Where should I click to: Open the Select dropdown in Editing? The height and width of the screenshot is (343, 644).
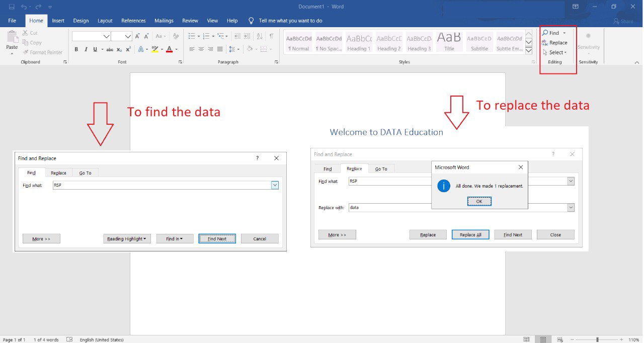(x=554, y=52)
